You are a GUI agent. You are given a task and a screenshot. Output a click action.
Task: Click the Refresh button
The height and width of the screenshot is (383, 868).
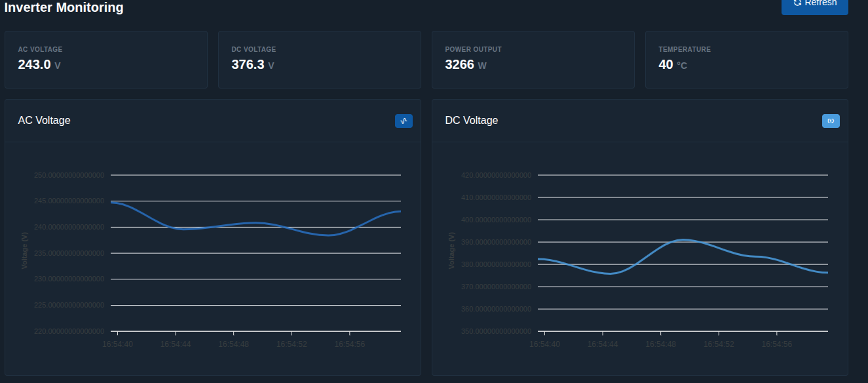pyautogui.click(x=814, y=4)
